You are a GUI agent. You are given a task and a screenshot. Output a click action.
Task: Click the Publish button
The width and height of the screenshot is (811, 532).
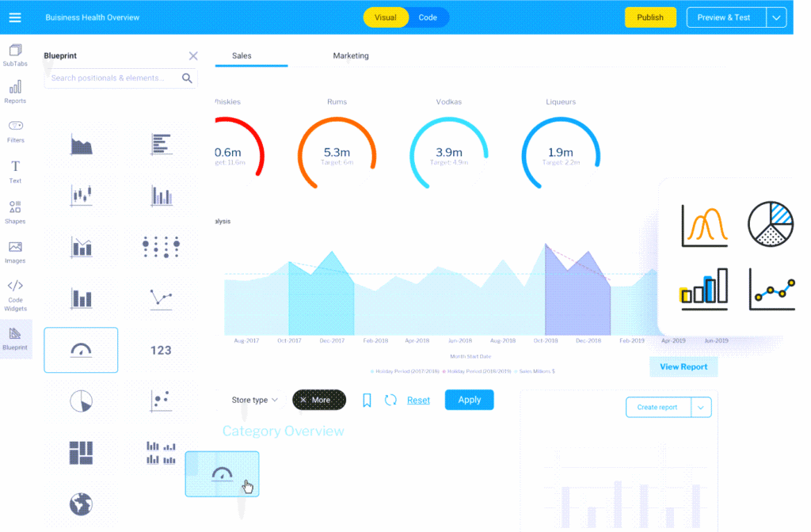pos(650,17)
